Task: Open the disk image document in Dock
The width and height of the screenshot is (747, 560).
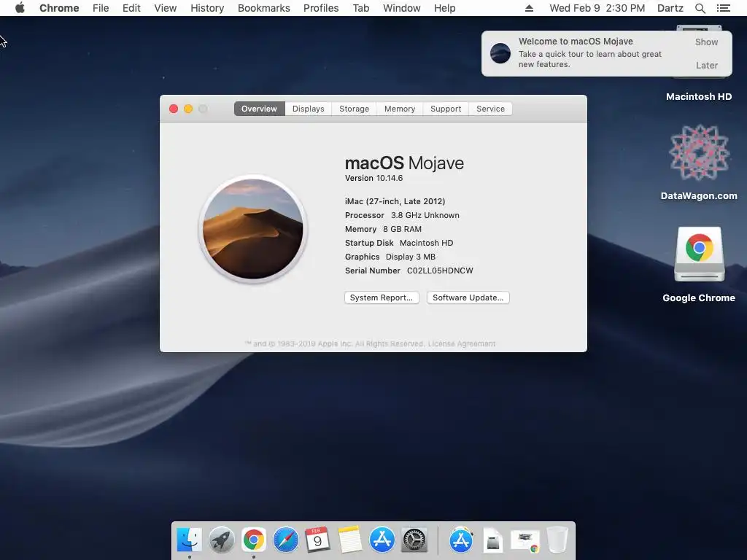Action: click(493, 541)
